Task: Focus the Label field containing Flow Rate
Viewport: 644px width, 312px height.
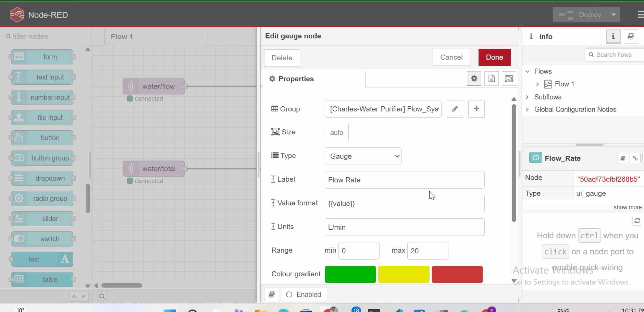Action: pos(405,180)
